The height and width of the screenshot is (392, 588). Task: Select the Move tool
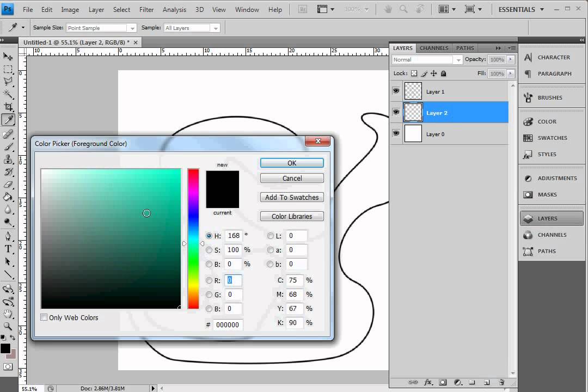(8, 57)
